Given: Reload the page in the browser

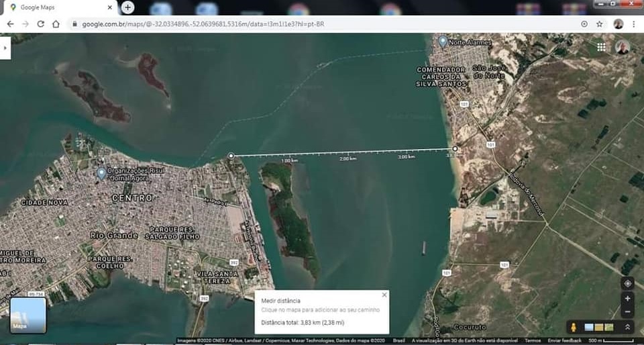Looking at the screenshot, I should coord(40,23).
